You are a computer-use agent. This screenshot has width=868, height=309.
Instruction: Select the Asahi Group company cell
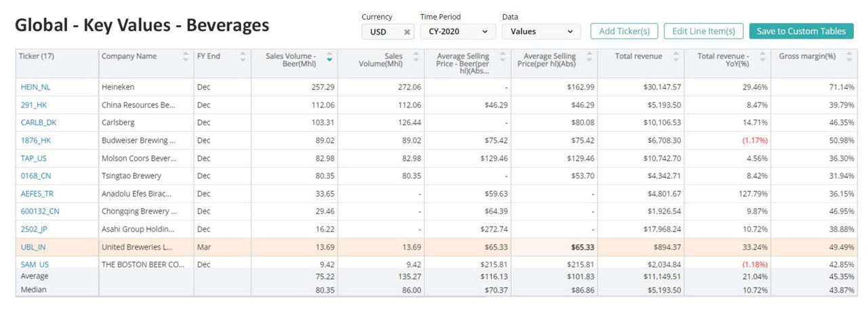point(146,230)
